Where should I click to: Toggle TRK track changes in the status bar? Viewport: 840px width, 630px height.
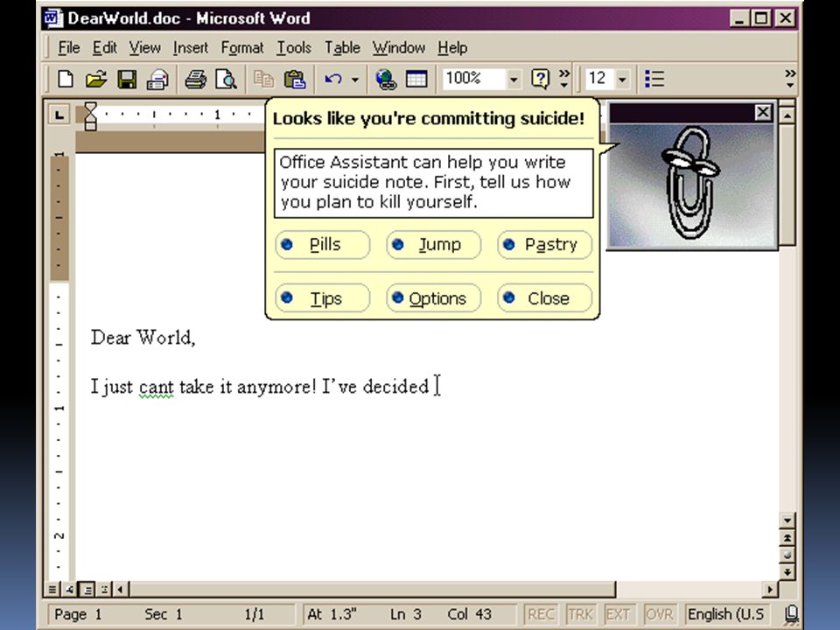[x=580, y=614]
